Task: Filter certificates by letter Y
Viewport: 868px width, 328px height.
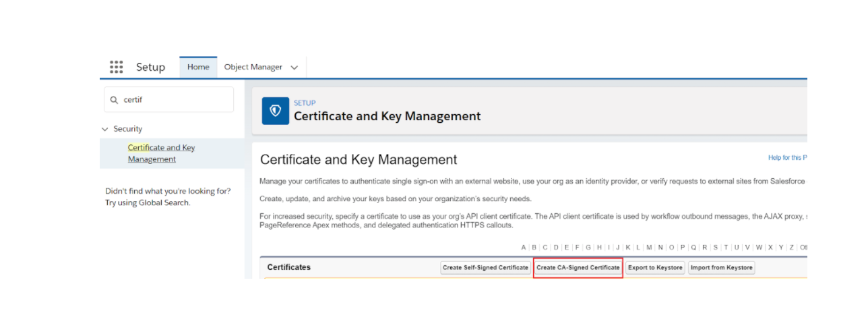Action: [x=781, y=248]
